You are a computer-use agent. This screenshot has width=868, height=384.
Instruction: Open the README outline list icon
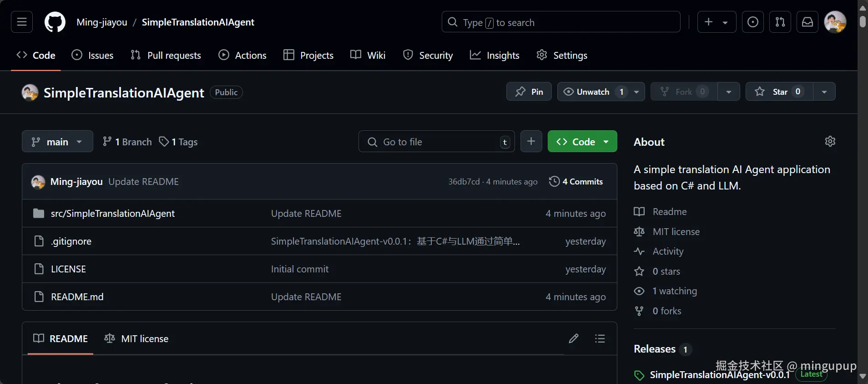point(600,338)
